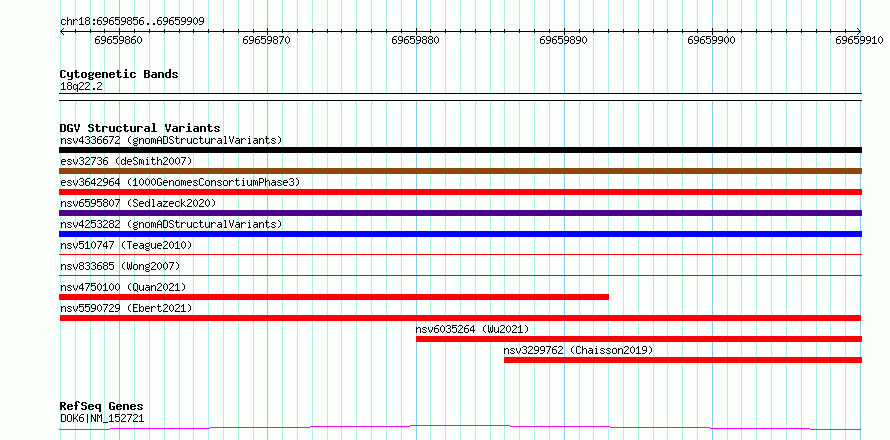Open nsv6595807 (Sedlazeck2020) label
Viewport: 890px width, 440px height.
[138, 203]
